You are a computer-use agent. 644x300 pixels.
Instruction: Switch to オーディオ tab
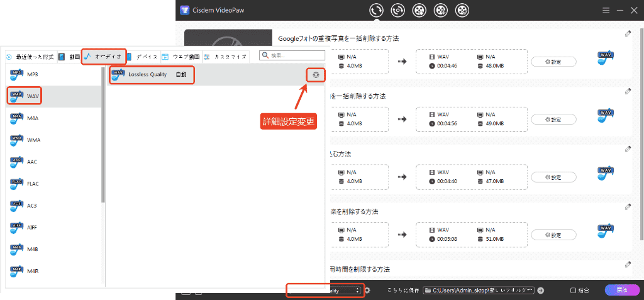pyautogui.click(x=104, y=57)
